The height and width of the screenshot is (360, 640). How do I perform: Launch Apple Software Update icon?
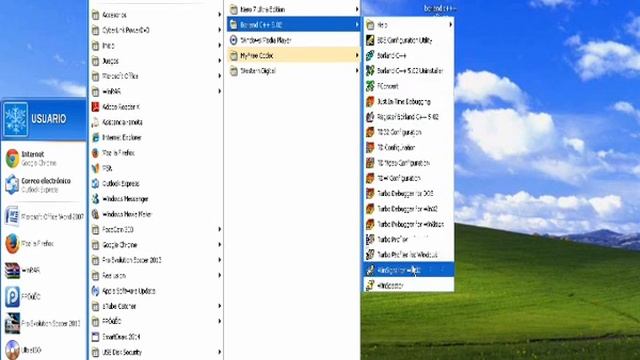pyautogui.click(x=96, y=291)
